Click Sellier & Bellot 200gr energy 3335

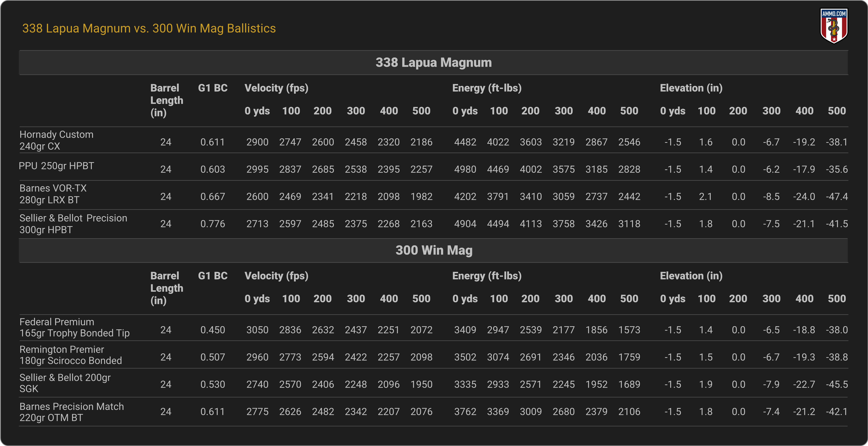coord(465,384)
